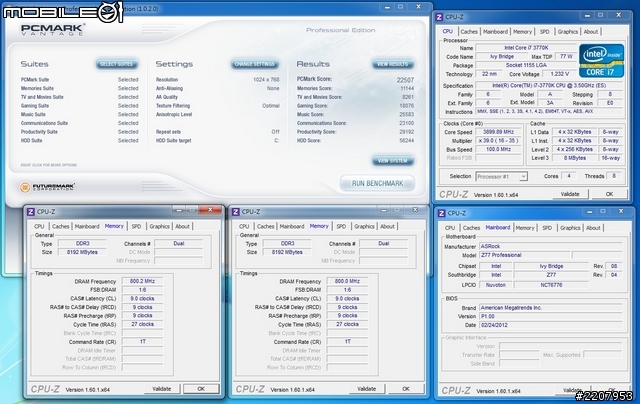Click OK in the middle Memory CPU-Z window
This screenshot has height=404, width=640.
[x=406, y=389]
